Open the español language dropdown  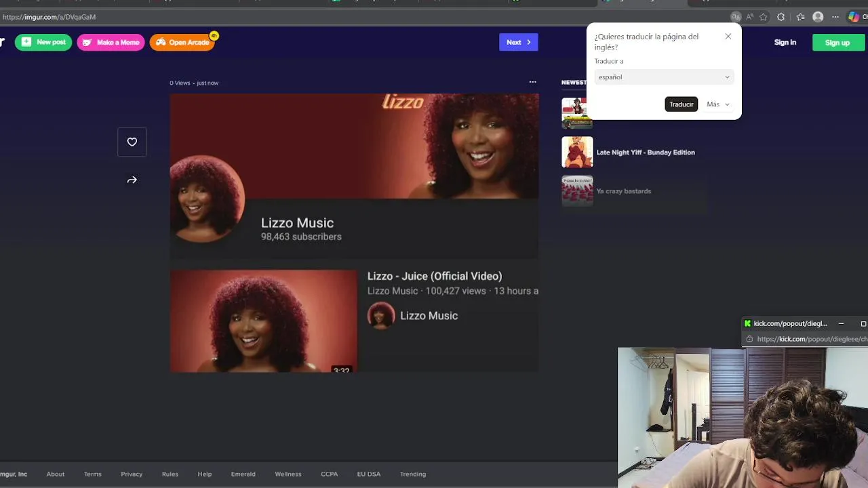tap(664, 77)
